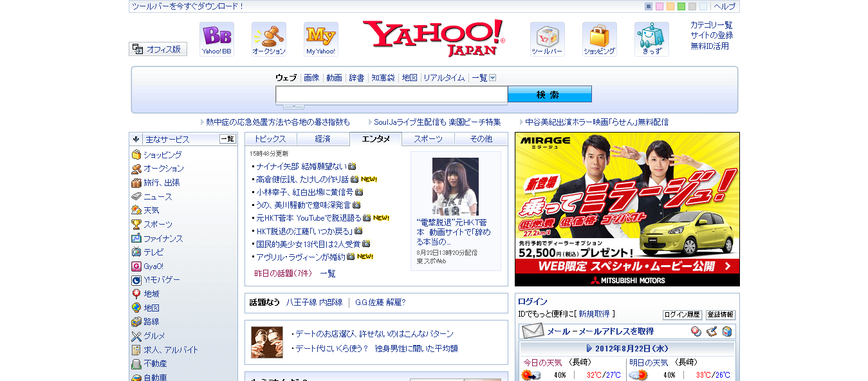Select the dark blue theme color swatch
The image size is (868, 381).
[x=649, y=6]
